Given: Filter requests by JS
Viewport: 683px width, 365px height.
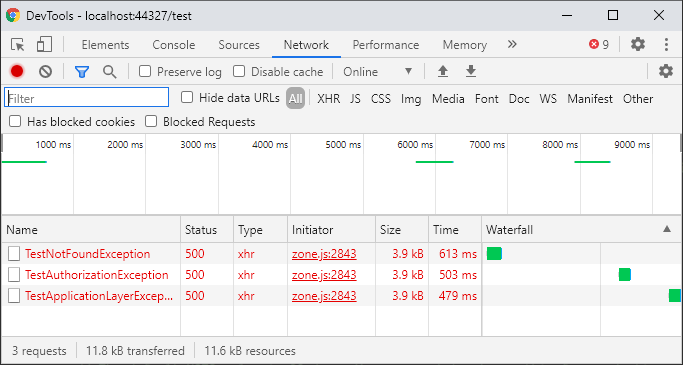Looking at the screenshot, I should coord(355,99).
